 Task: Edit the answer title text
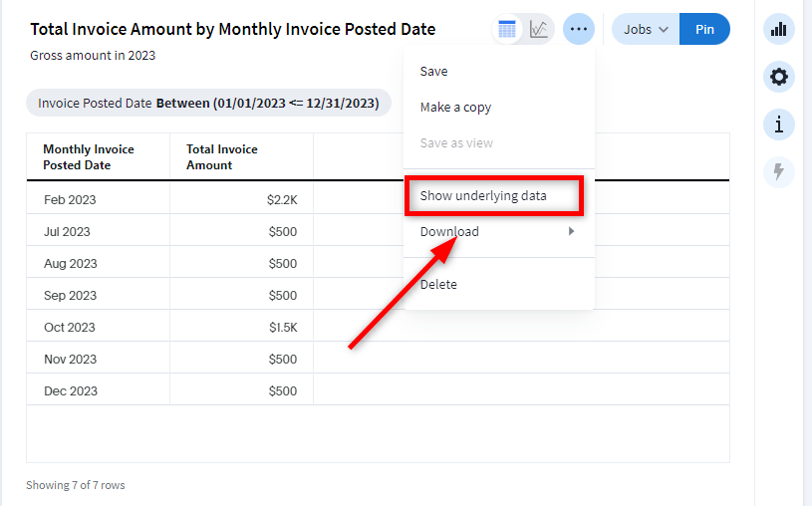[232, 30]
